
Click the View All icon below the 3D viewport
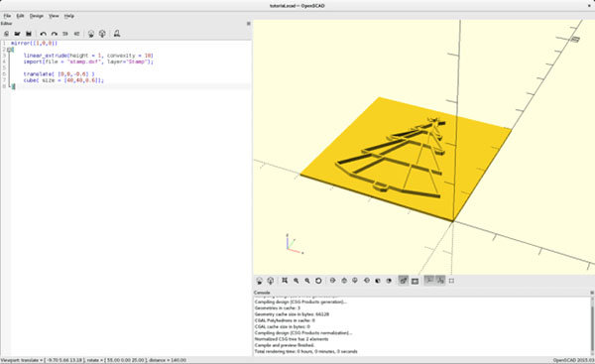coord(285,281)
